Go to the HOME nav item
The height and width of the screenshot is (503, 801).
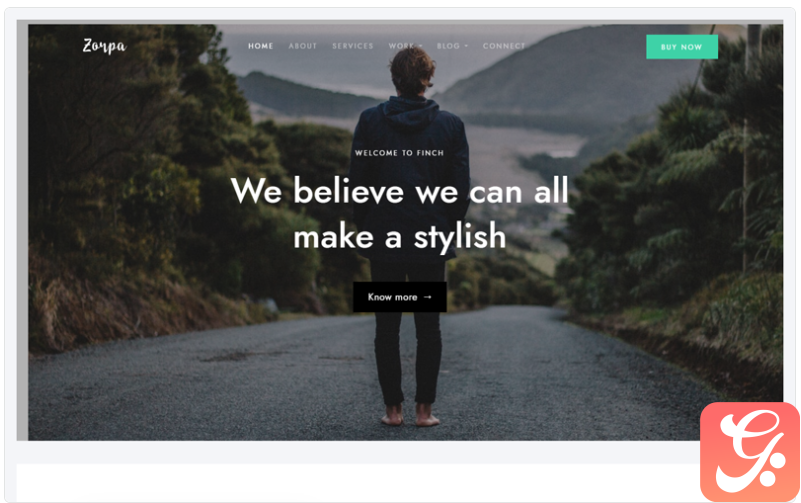coord(261,46)
